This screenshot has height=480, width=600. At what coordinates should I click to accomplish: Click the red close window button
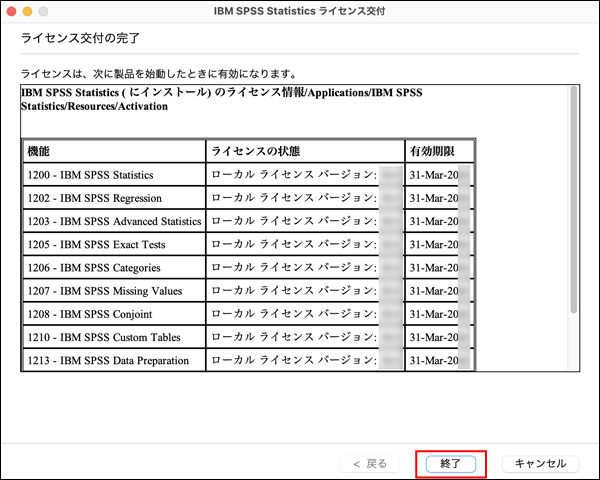(11, 11)
